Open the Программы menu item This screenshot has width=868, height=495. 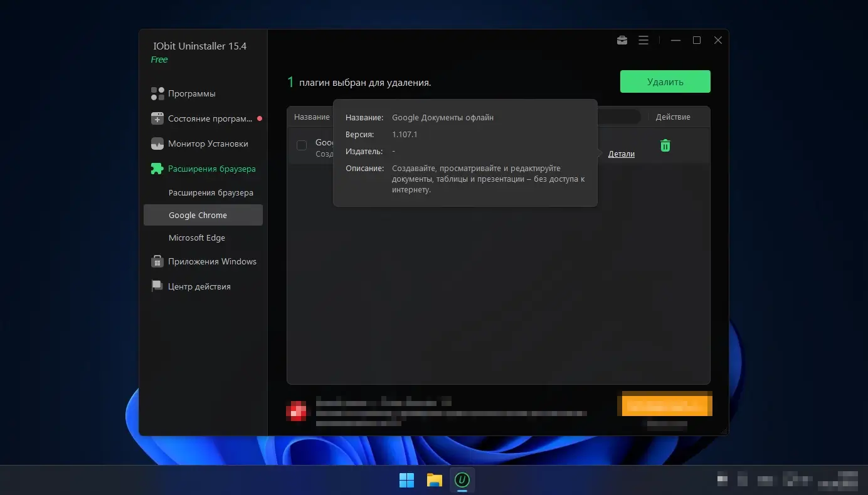(192, 93)
